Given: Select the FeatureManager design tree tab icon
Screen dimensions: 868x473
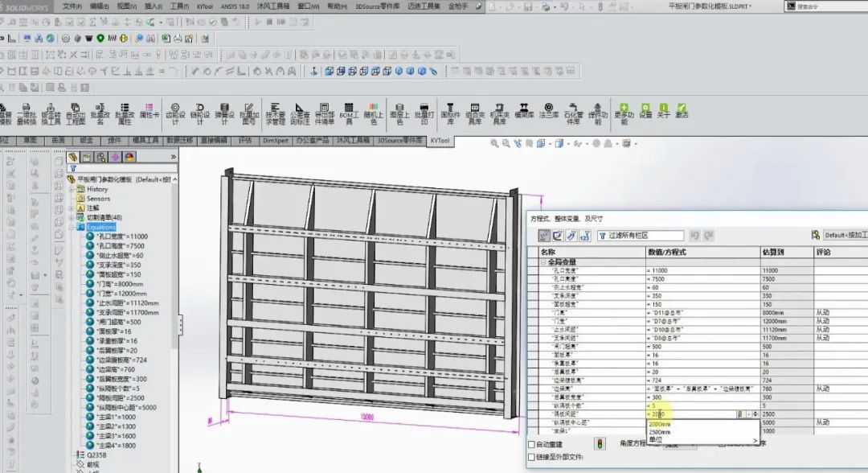Looking at the screenshot, I should point(73,157).
